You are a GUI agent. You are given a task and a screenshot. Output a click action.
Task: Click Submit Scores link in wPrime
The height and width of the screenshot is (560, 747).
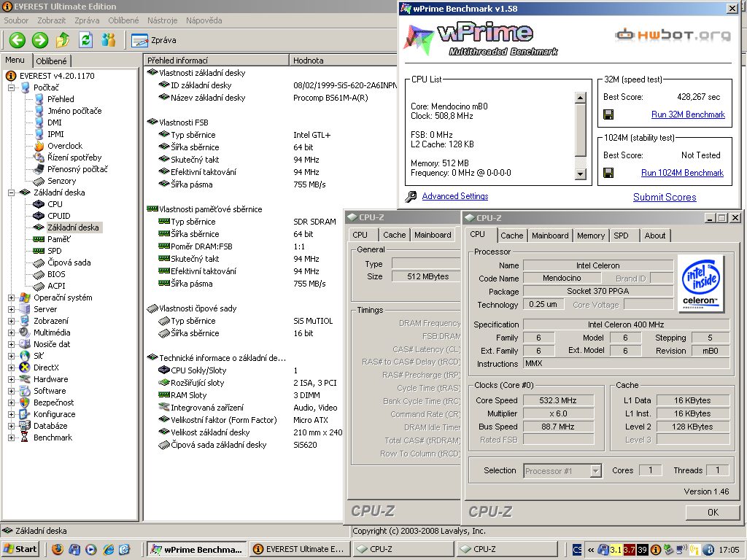[665, 197]
